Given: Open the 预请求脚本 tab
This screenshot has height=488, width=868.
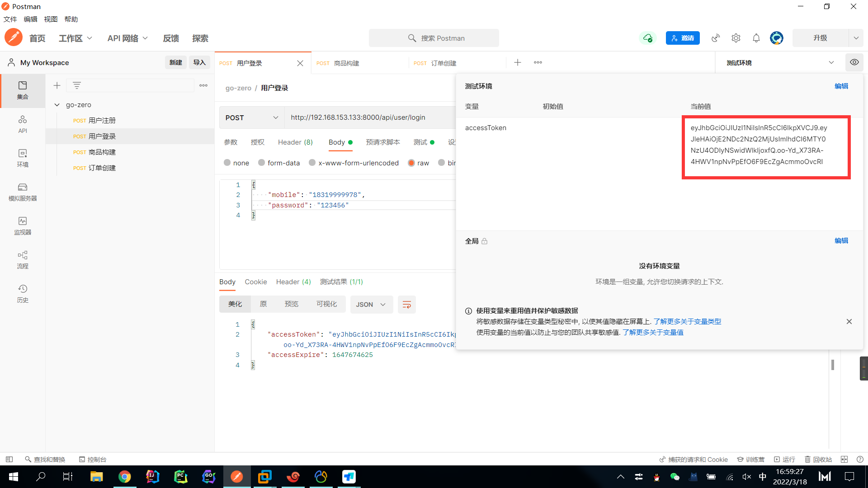Looking at the screenshot, I should click(382, 142).
